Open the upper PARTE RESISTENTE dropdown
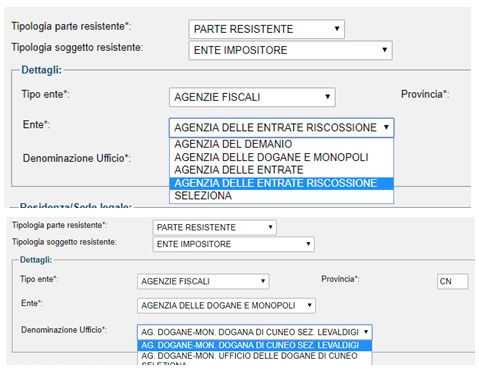The height and width of the screenshot is (374, 479). pyautogui.click(x=266, y=29)
